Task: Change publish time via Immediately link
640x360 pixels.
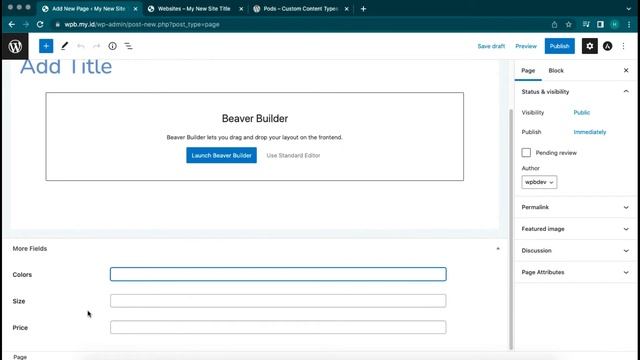Action: [x=589, y=132]
